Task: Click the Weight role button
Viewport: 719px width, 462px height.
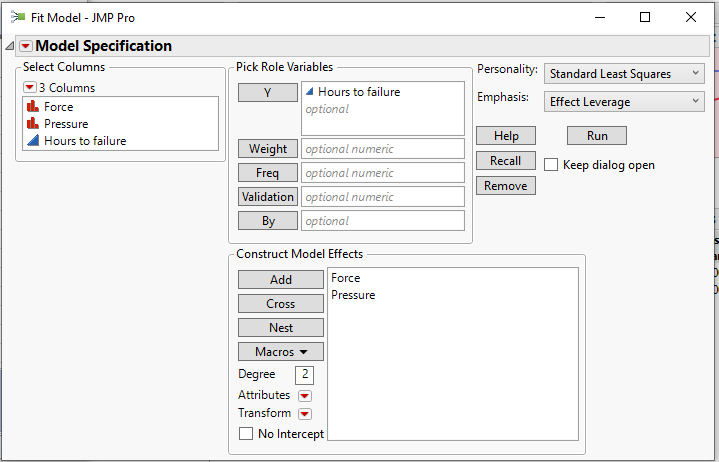Action: (268, 149)
